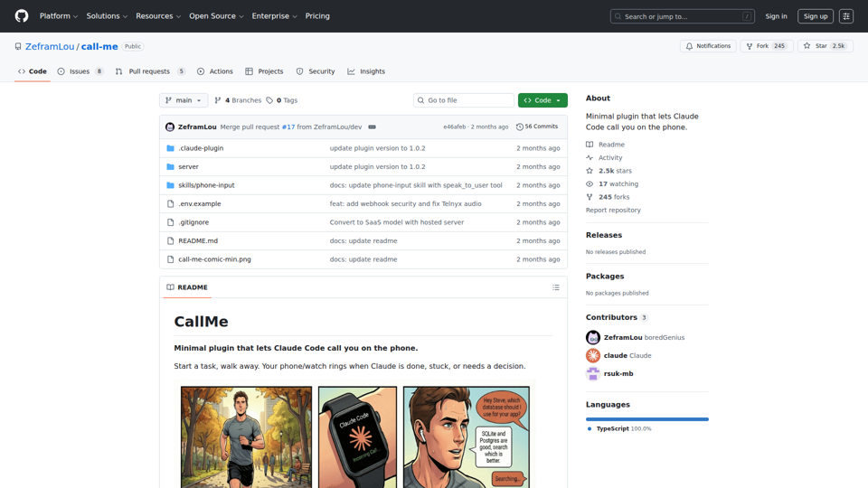This screenshot has height=488, width=868.
Task: Open the README.md file
Action: tap(198, 240)
